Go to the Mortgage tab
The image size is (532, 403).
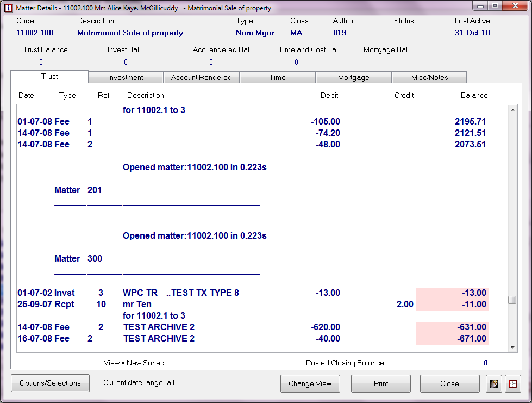point(353,77)
